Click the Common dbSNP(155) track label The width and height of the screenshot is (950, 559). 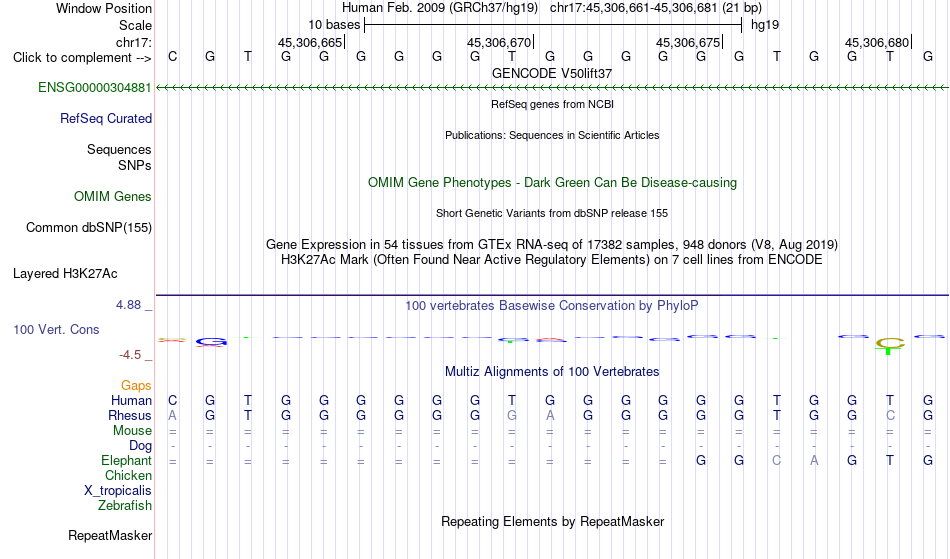88,227
